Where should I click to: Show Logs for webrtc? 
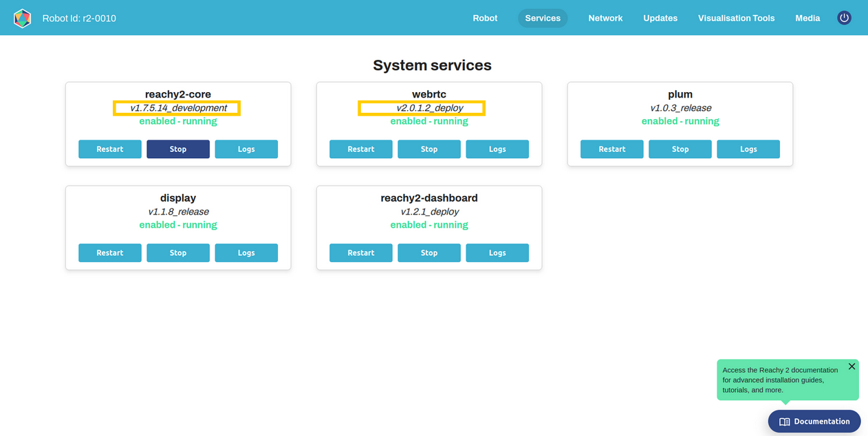497,149
